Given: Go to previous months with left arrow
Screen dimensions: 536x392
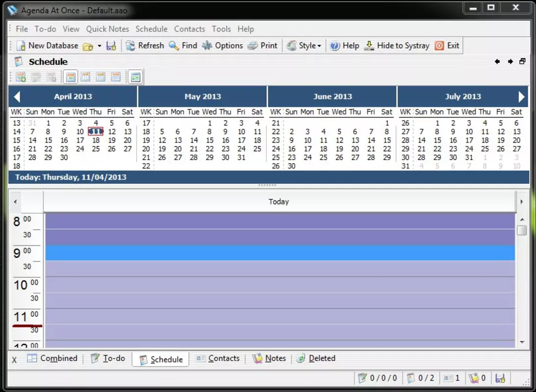Looking at the screenshot, I should point(17,97).
